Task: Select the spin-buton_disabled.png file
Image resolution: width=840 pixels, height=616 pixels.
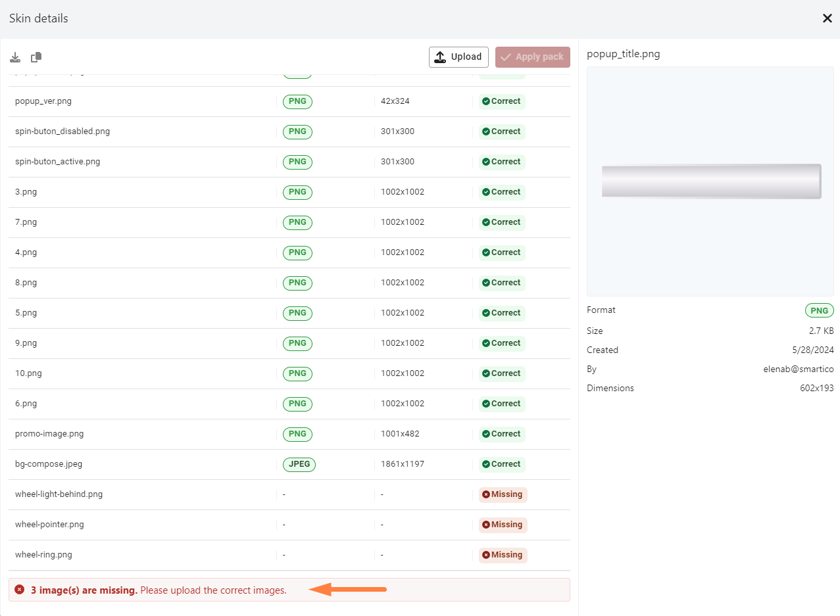Action: (x=62, y=131)
